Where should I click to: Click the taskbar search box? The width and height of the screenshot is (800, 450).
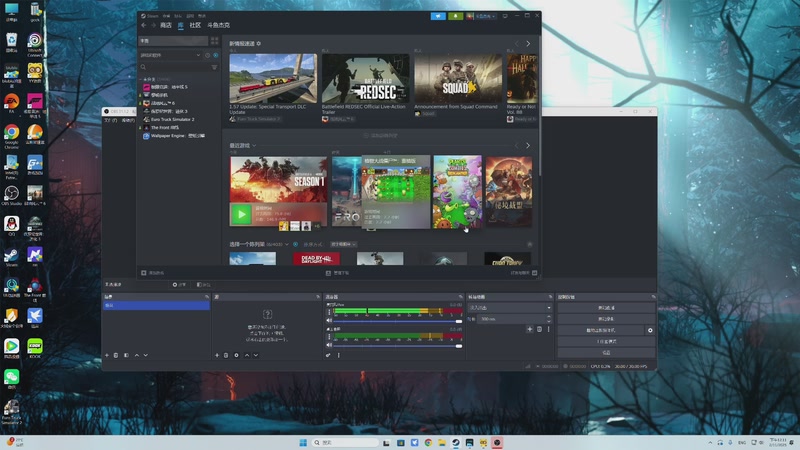(345, 442)
